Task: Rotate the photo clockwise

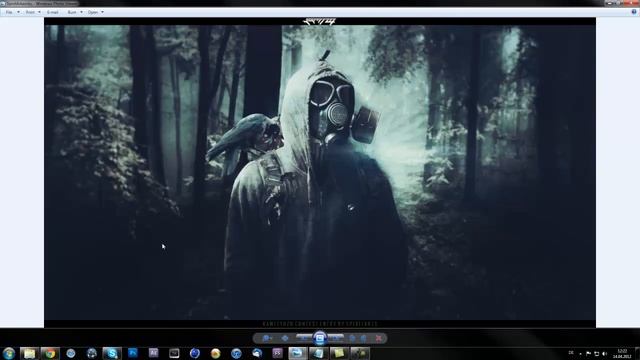Action: click(363, 338)
